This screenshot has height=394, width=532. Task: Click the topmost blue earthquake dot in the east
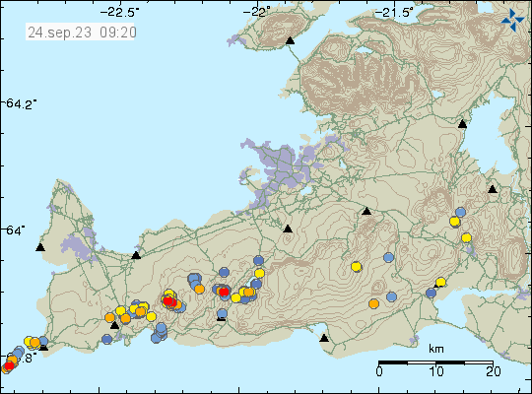(x=460, y=212)
